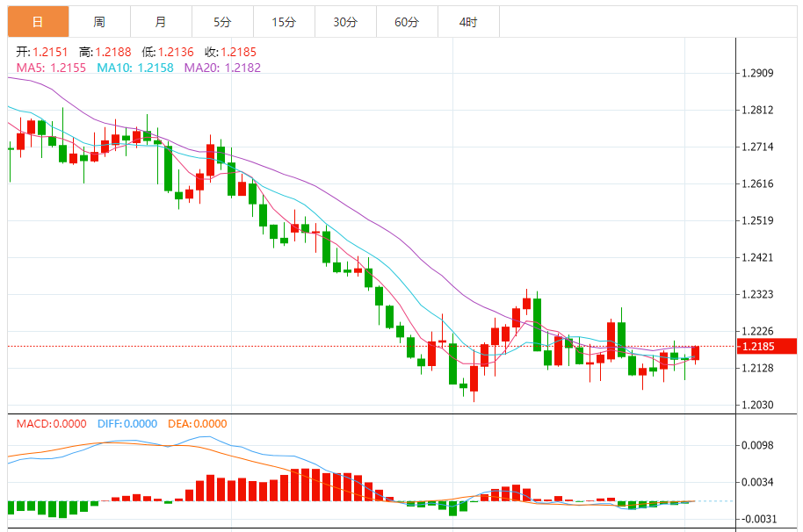Click the DEA:0.0000 label
803x532 pixels.
(197, 423)
